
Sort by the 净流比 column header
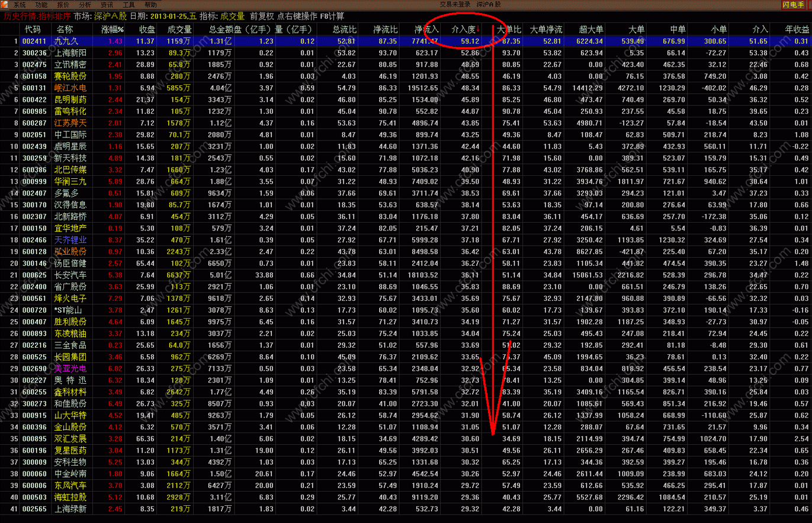[x=386, y=29]
